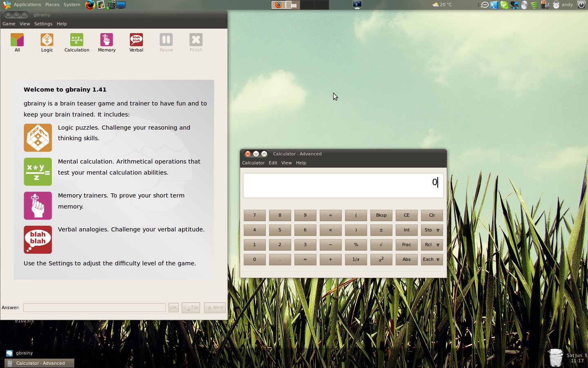The width and height of the screenshot is (588, 368).
Task: Click the gbrainy Answer input field
Action: [94, 307]
